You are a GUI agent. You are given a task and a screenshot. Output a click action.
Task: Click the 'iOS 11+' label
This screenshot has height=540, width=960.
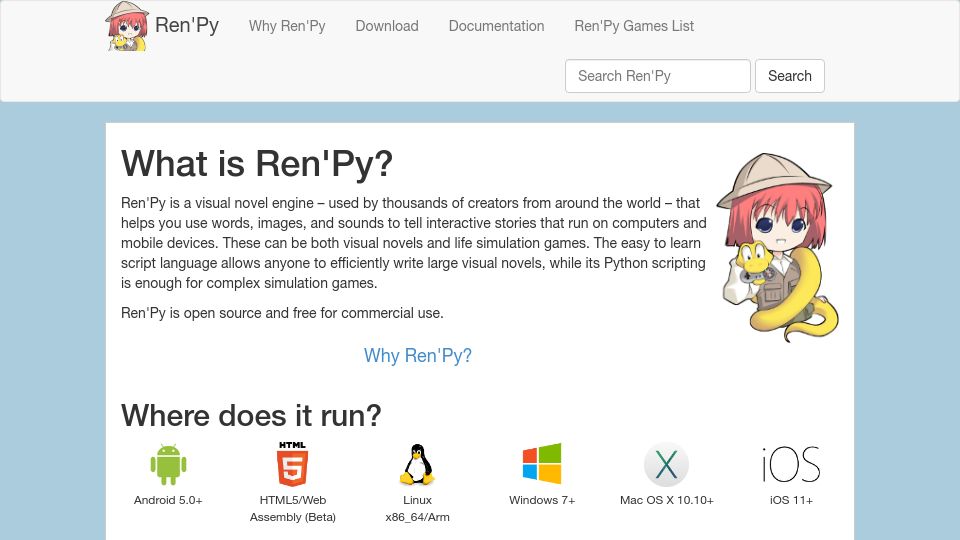[791, 500]
